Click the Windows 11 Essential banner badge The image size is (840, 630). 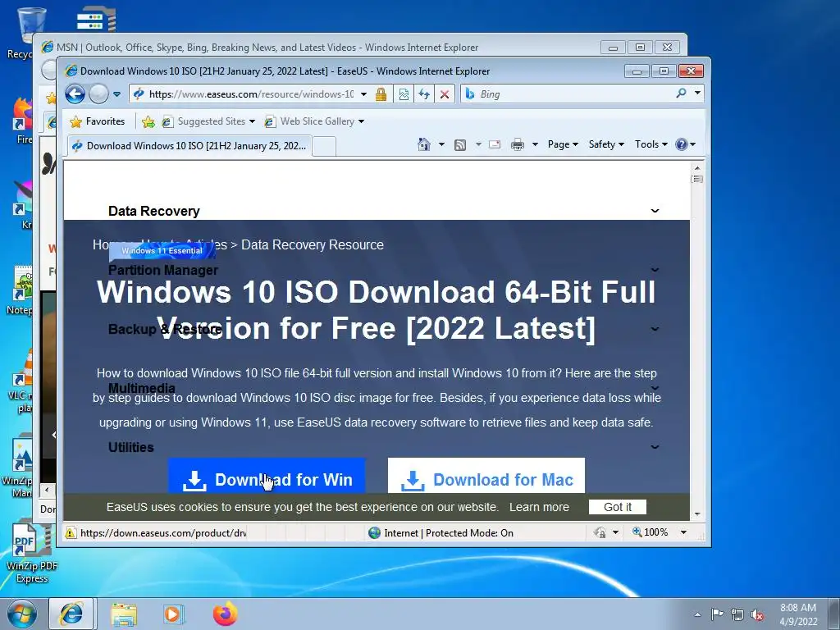(x=162, y=251)
